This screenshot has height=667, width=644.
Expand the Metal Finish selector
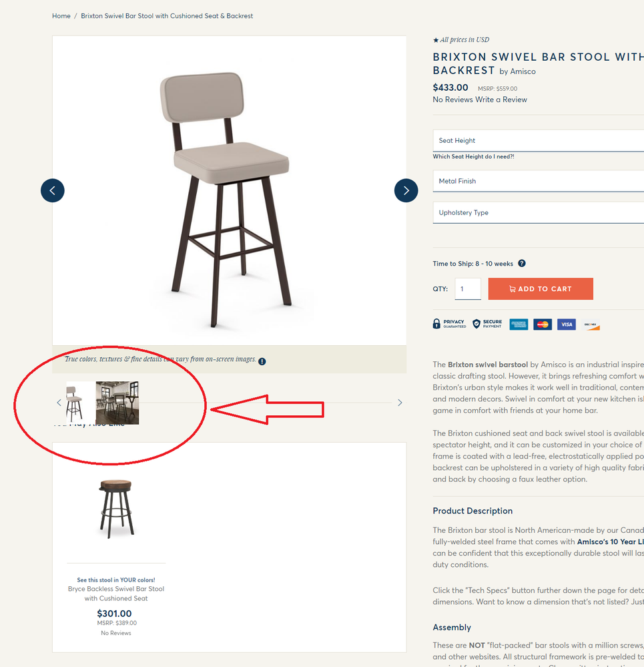538,181
